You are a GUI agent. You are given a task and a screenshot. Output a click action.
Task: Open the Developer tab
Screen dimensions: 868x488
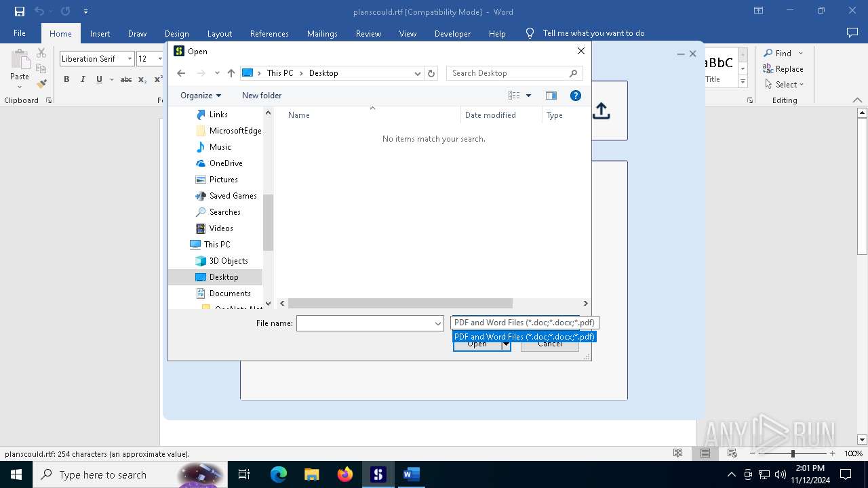452,33
